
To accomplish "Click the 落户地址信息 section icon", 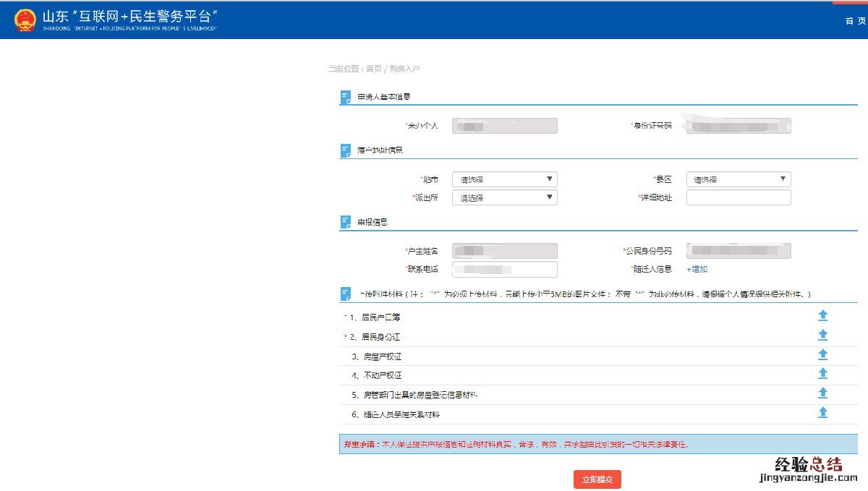I will pos(346,150).
